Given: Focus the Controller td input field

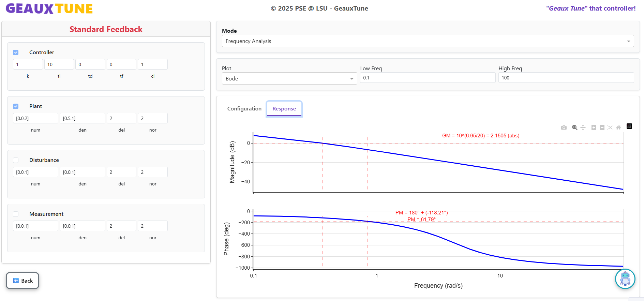Looking at the screenshot, I should pos(90,64).
